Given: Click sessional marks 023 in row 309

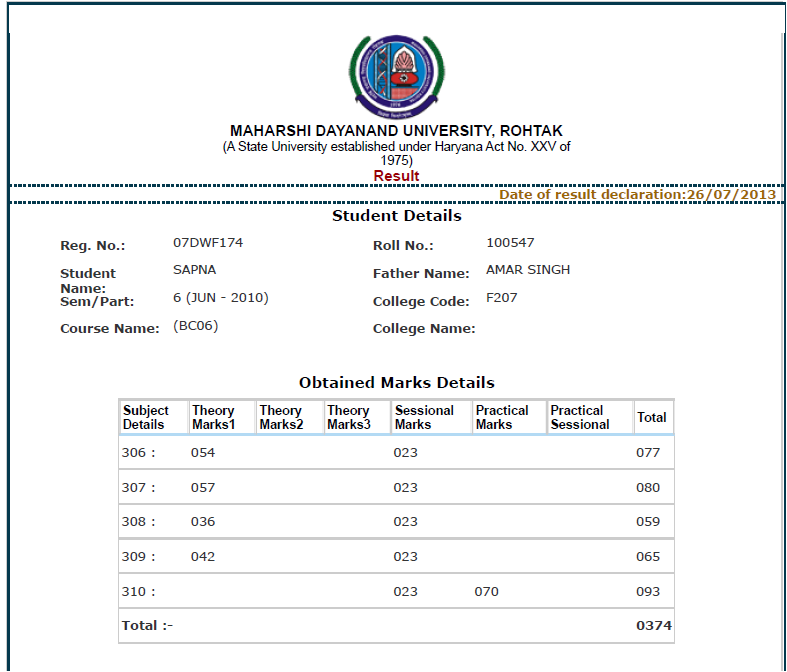Looking at the screenshot, I should click(406, 557).
